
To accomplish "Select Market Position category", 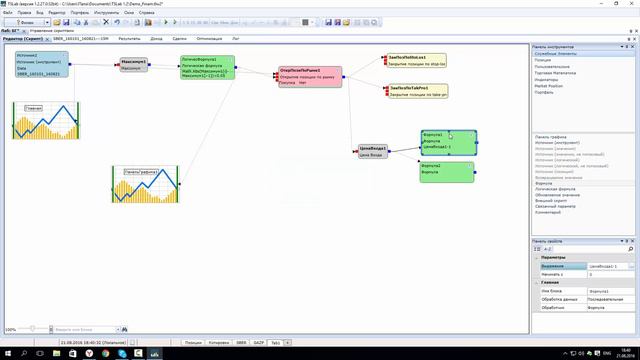I will [549, 86].
